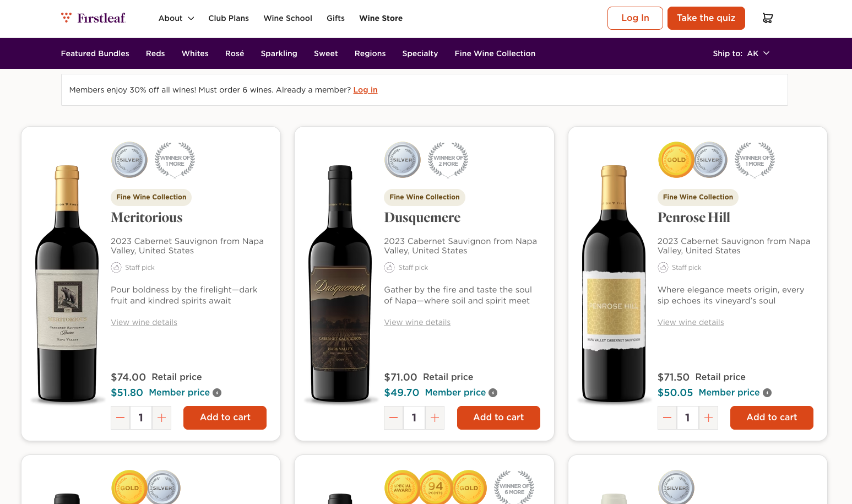Screen dimensions: 852x504
Task: Open the Ship to state dropdown
Action: pyautogui.click(x=741, y=53)
